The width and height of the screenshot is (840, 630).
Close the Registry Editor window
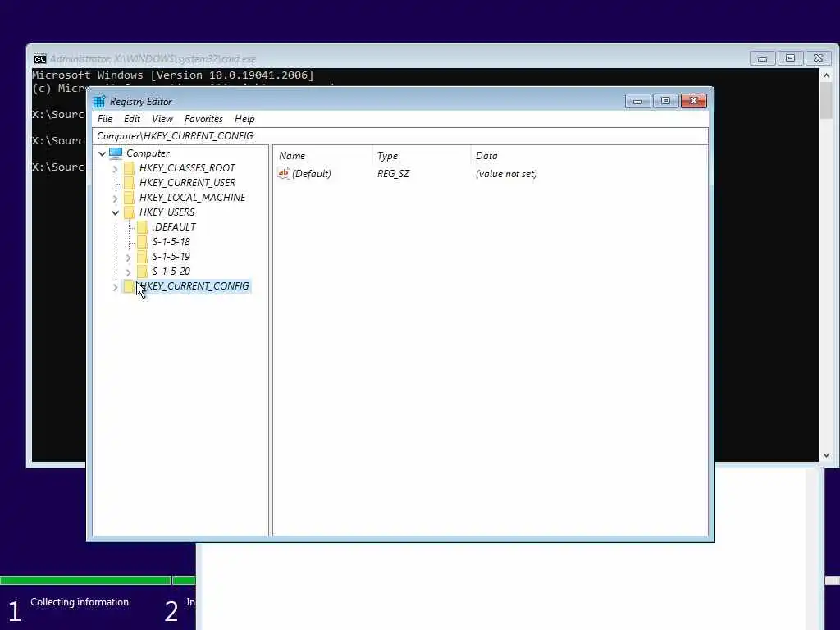694,101
